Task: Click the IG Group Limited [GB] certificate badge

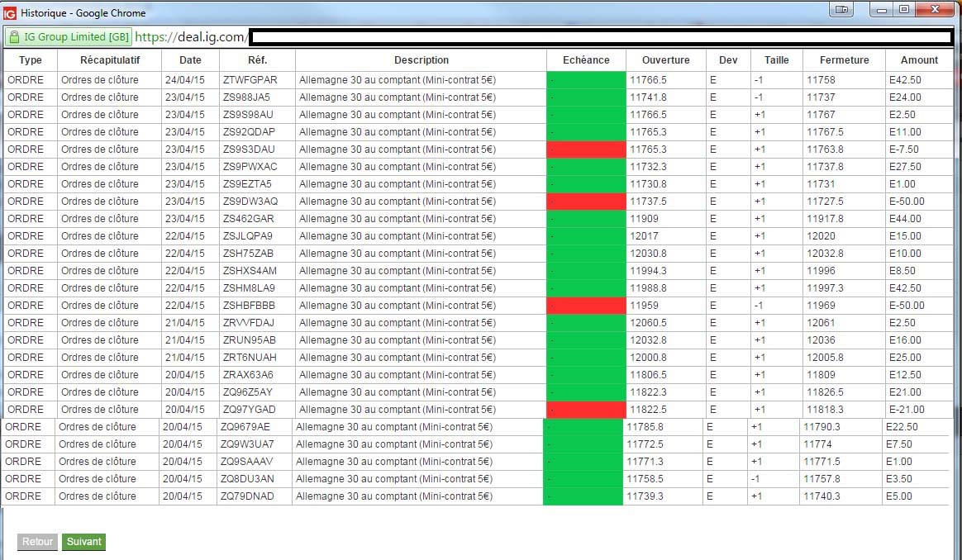Action: coord(69,37)
